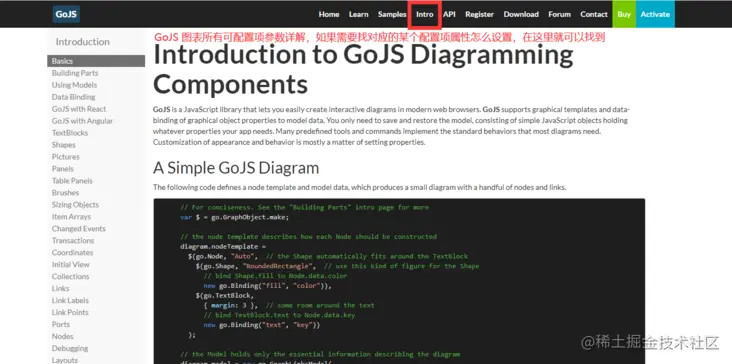Open the Learn nav item
The image size is (732, 364).
coord(359,14)
